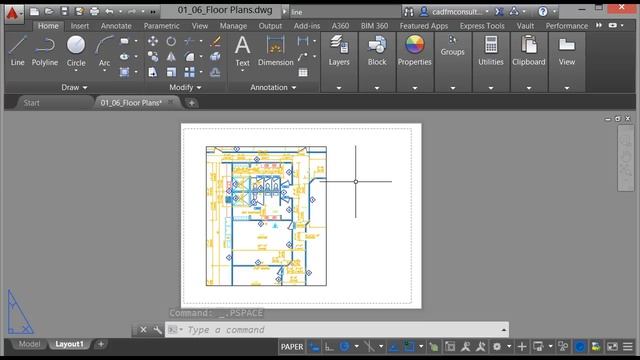Viewport: 640px width, 360px height.
Task: Click the Ellipse tool icon
Action: pos(124,56)
